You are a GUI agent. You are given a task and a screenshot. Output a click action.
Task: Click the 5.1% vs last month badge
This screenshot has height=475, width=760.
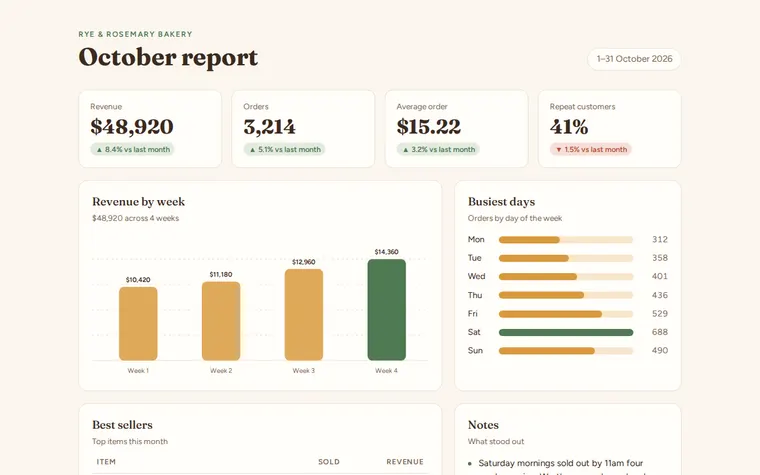coord(285,149)
